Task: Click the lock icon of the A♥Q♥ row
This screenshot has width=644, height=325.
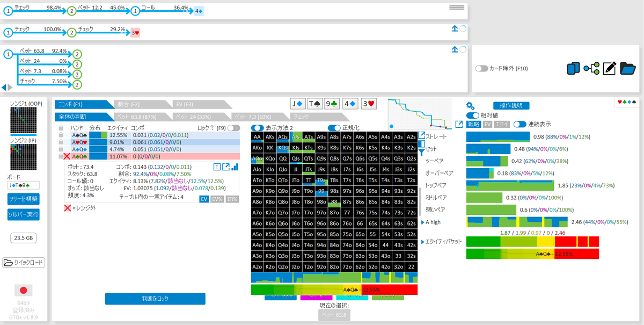Action: (60, 142)
